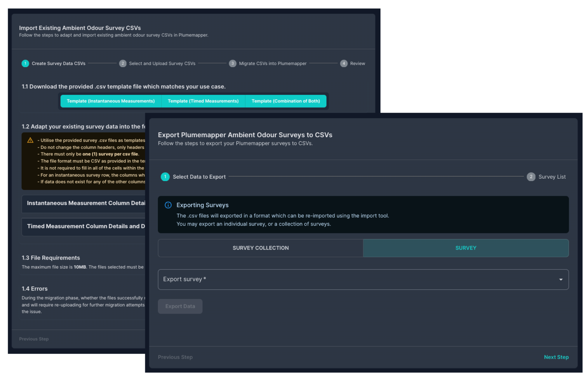Select the Select and Upload Survey CSVs step label
Viewport: 588px width, 379px height.
162,64
